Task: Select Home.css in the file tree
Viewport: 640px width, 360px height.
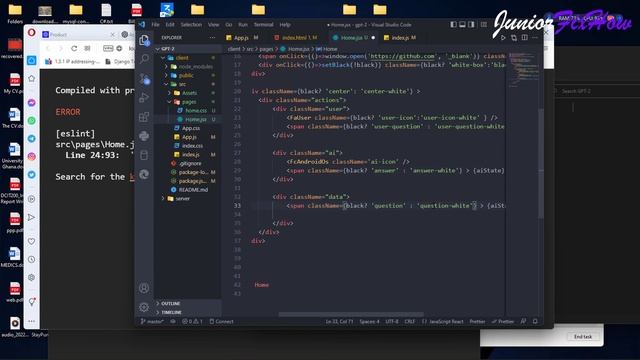Action: tap(196, 111)
